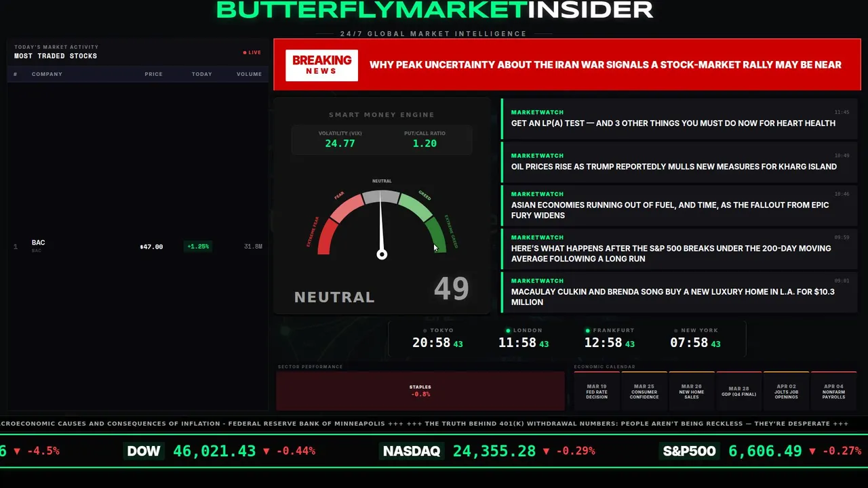This screenshot has width=868, height=488.
Task: Sort by the VOLUME column header
Action: click(x=249, y=74)
